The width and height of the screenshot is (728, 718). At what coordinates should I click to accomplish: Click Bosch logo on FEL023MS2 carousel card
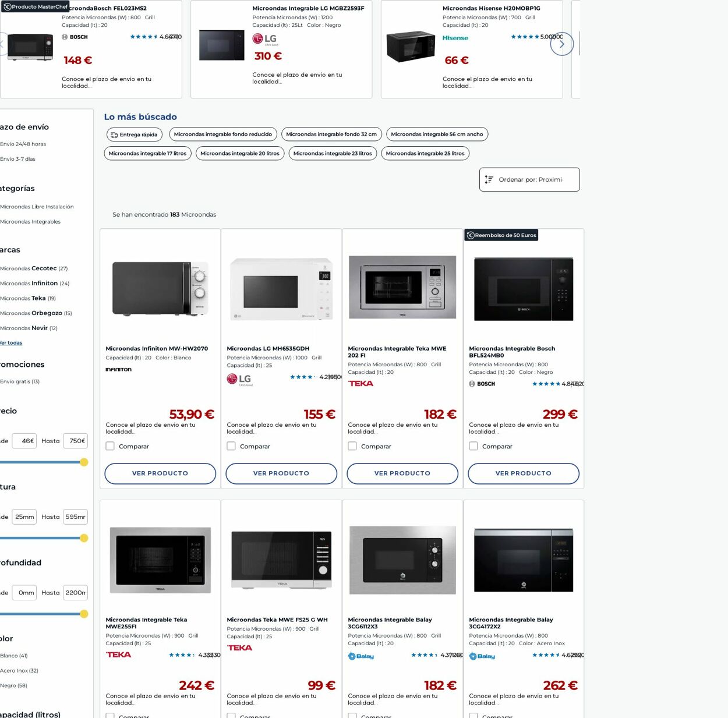[x=75, y=37]
